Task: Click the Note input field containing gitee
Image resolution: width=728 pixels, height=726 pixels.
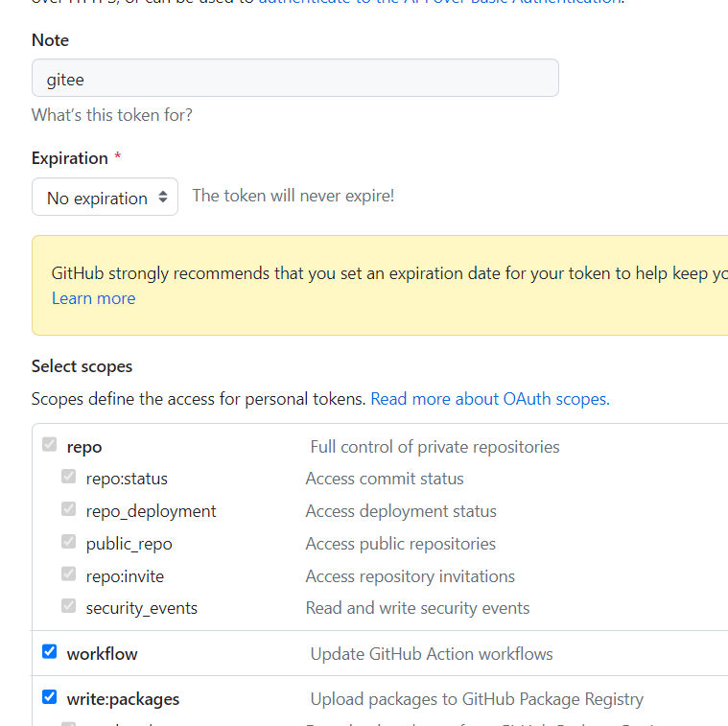Action: (295, 78)
